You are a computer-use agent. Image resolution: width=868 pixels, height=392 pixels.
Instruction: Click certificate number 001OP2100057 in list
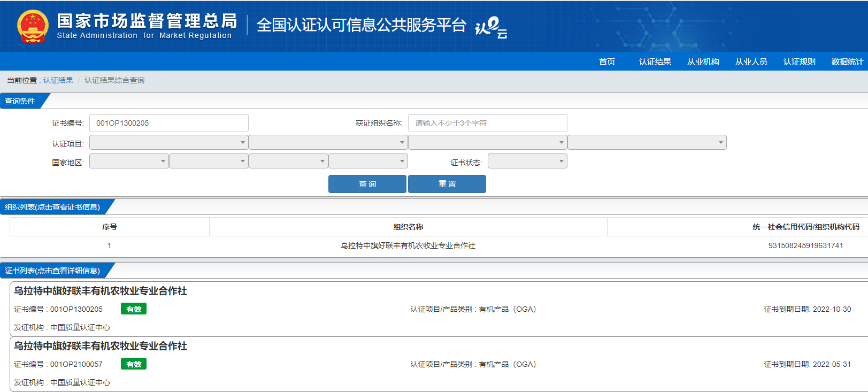(x=76, y=364)
